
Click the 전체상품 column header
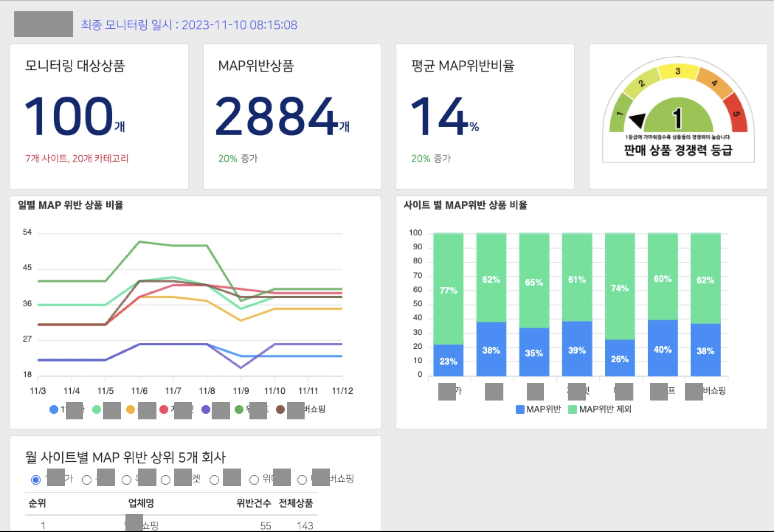(296, 503)
